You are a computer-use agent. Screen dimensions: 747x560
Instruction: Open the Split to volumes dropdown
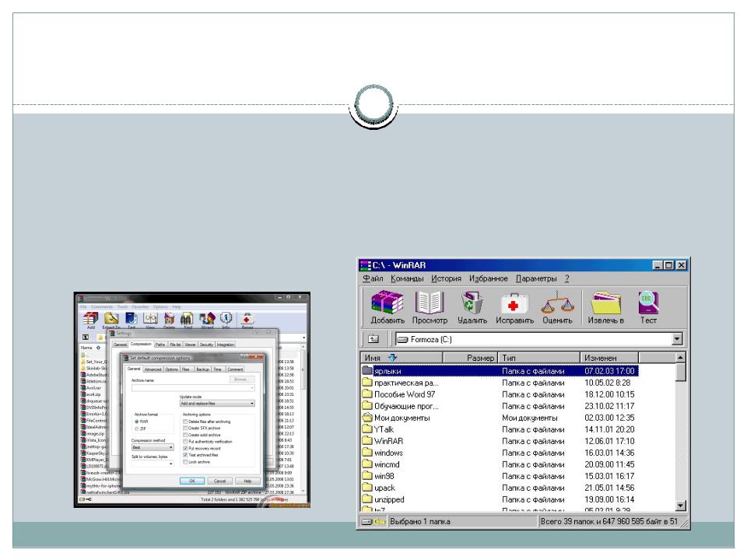click(x=171, y=464)
